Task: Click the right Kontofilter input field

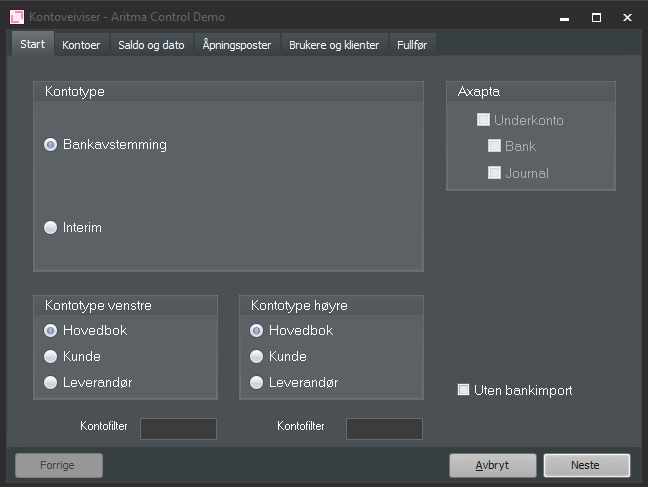Action: 384,429
